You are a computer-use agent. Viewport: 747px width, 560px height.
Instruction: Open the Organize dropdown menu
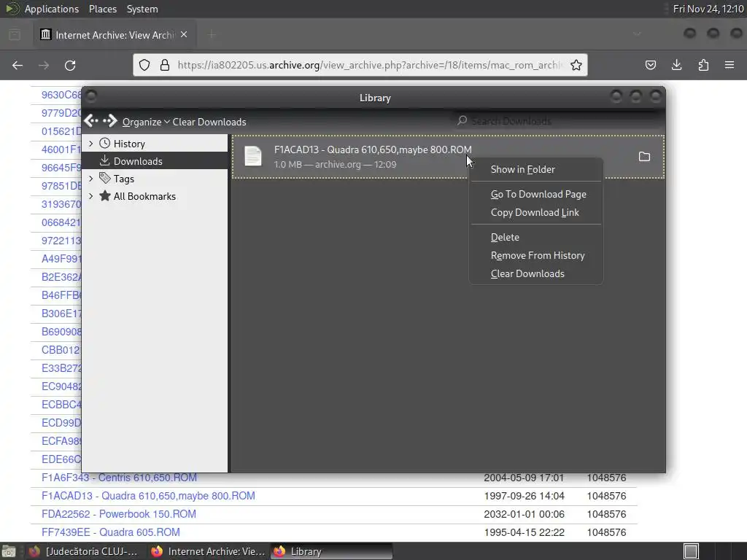point(146,122)
